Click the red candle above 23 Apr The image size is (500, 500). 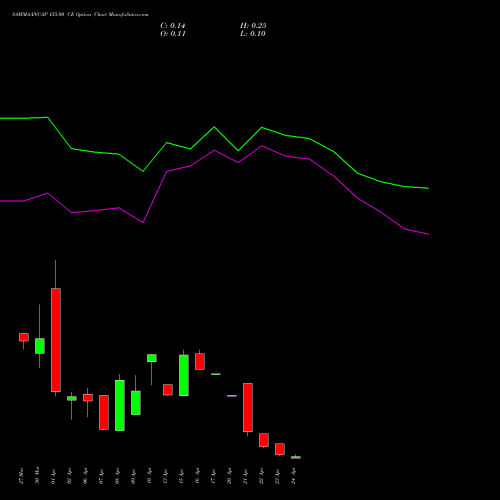point(280,449)
